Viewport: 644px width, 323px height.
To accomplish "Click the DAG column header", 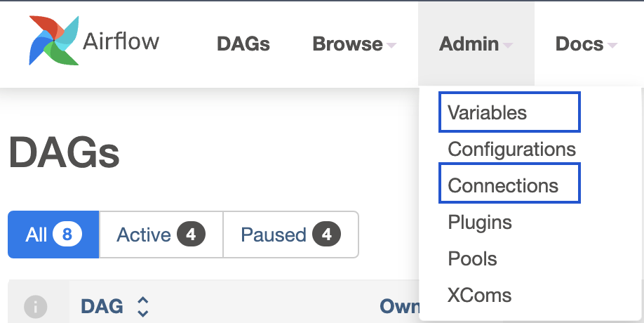I will (102, 307).
